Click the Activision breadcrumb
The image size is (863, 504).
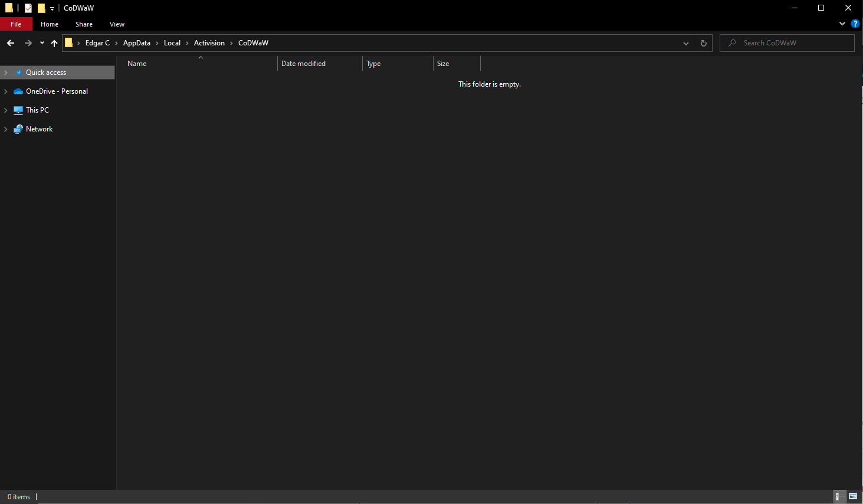209,43
